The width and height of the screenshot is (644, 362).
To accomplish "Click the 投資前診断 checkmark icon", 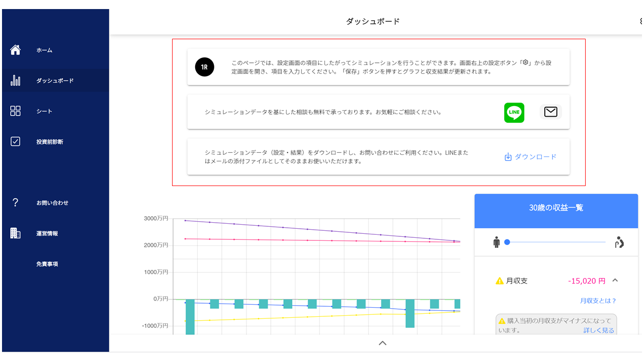I will 16,142.
